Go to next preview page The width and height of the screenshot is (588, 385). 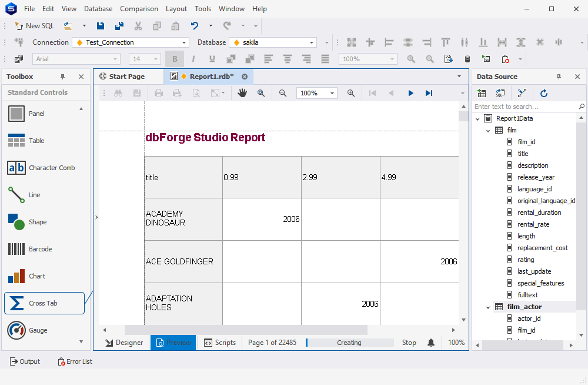[410, 93]
